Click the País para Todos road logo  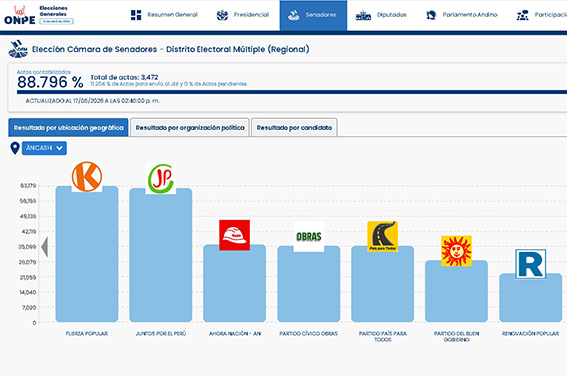383,236
